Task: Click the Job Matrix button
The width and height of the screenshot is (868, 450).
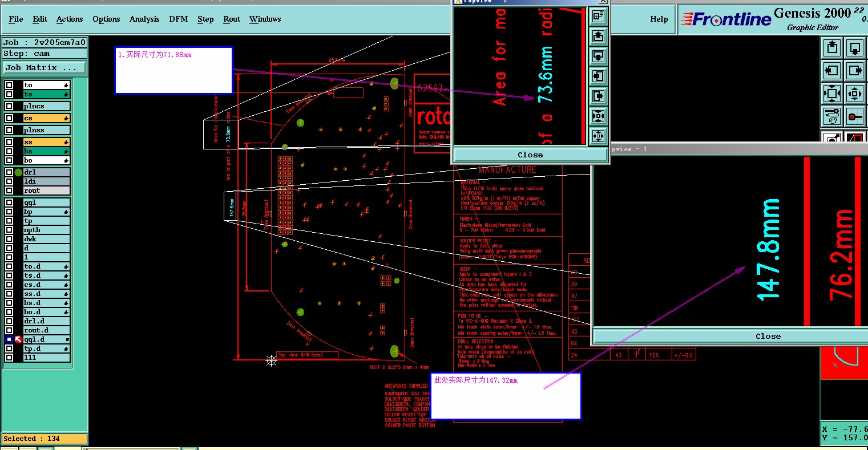Action: (x=45, y=67)
